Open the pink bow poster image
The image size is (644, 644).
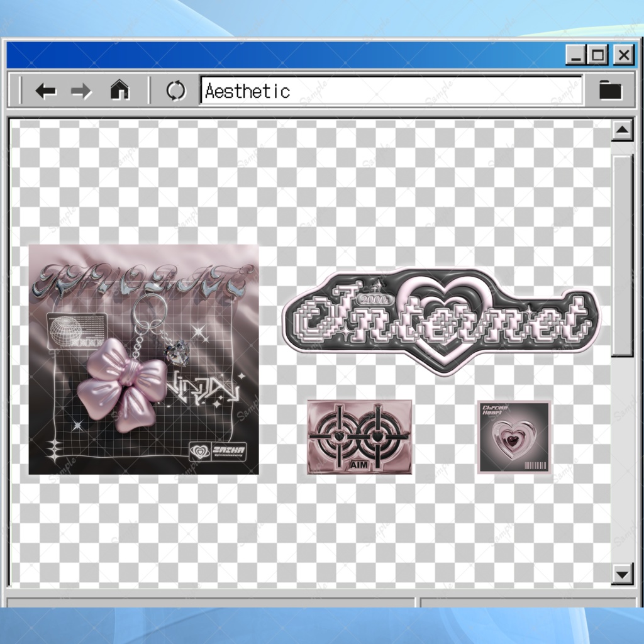(144, 359)
